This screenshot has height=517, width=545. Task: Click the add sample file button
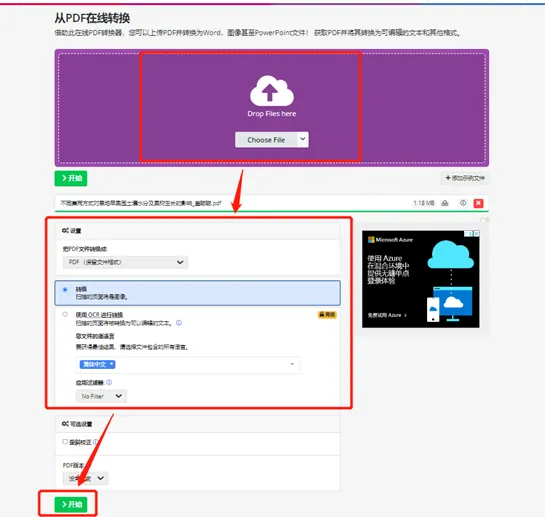pyautogui.click(x=465, y=178)
